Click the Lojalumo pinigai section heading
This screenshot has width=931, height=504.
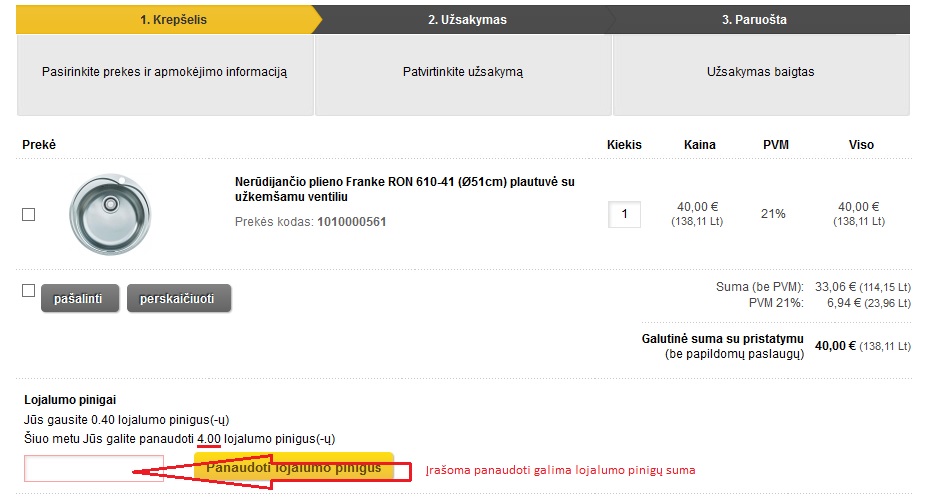point(70,400)
